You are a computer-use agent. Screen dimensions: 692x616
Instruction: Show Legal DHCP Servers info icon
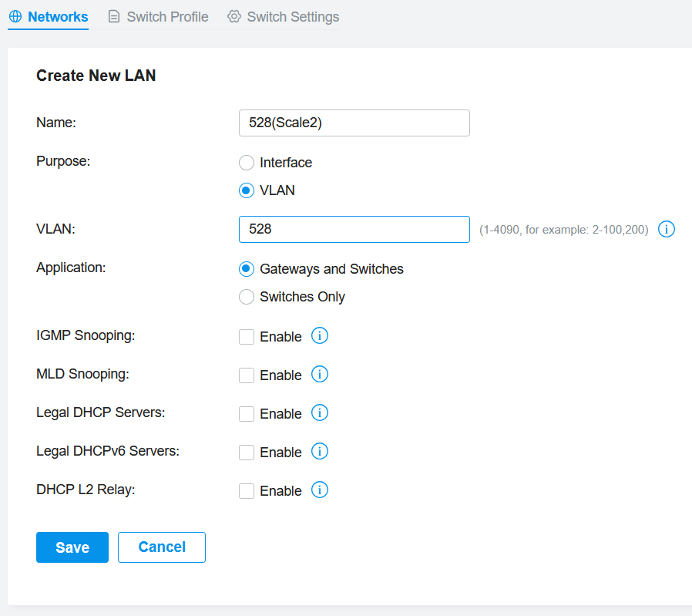click(x=320, y=413)
